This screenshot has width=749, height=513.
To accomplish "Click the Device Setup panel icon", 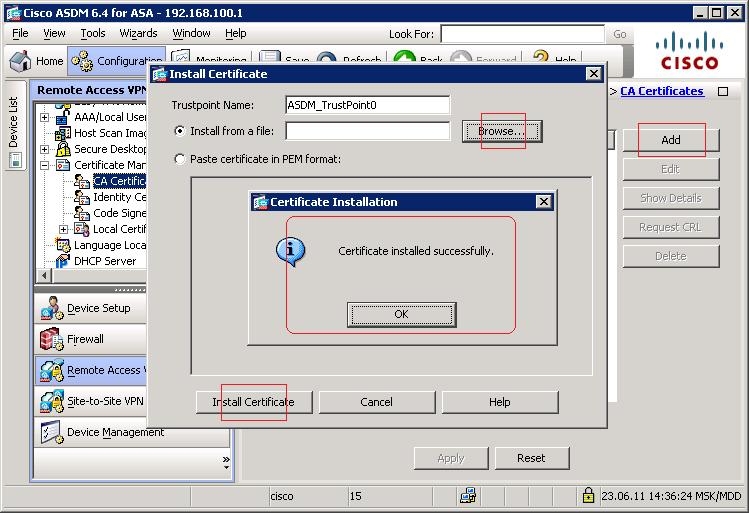I will (52, 308).
